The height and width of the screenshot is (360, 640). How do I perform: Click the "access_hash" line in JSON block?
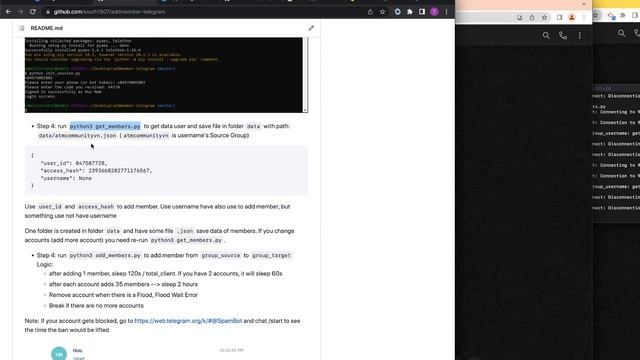click(96, 171)
